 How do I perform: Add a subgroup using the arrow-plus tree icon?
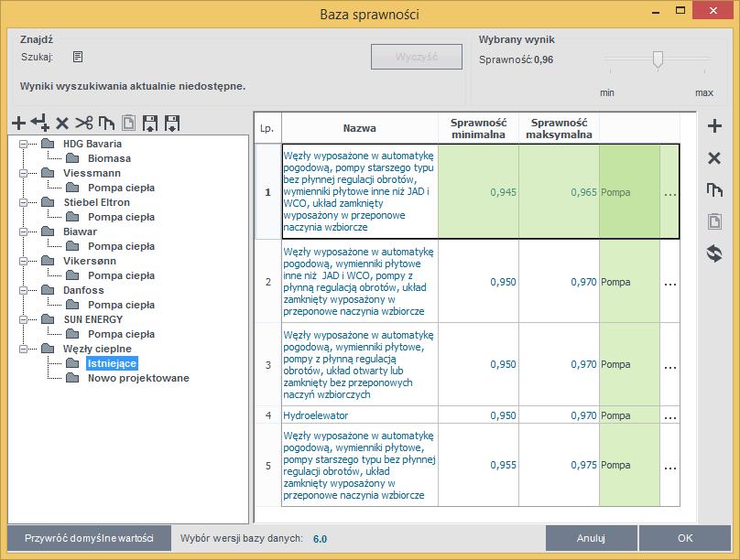[40, 123]
